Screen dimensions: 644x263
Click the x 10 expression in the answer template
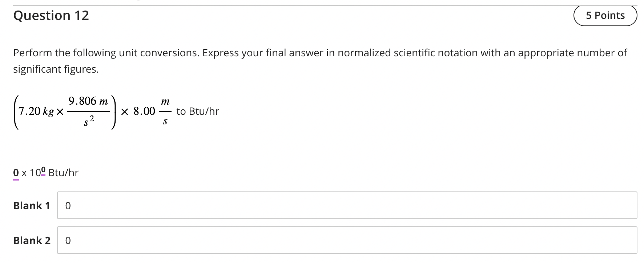pyautogui.click(x=31, y=173)
